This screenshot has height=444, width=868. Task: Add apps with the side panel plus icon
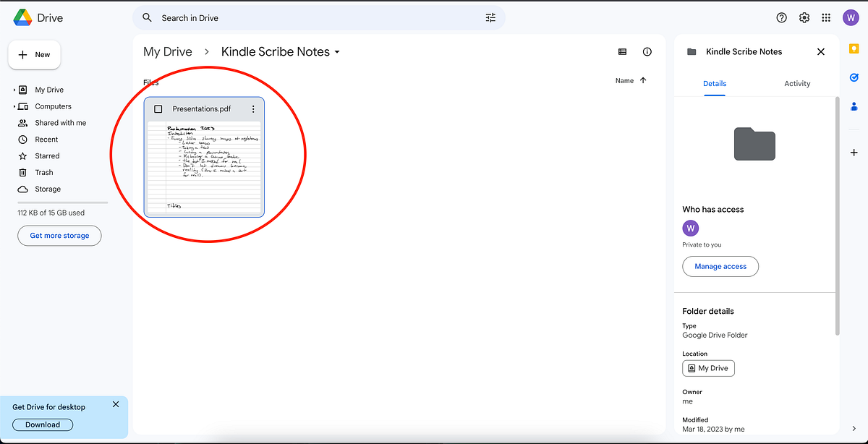click(854, 153)
